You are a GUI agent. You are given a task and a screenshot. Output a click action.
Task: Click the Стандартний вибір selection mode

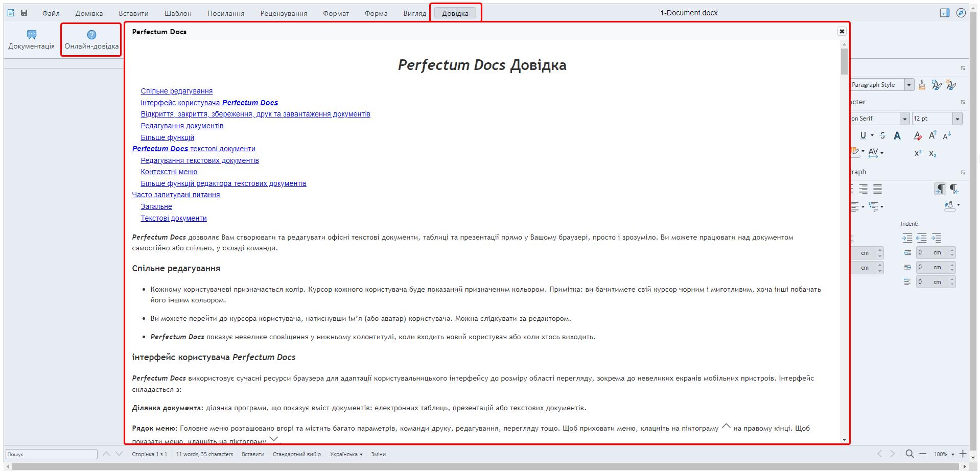pyautogui.click(x=297, y=454)
